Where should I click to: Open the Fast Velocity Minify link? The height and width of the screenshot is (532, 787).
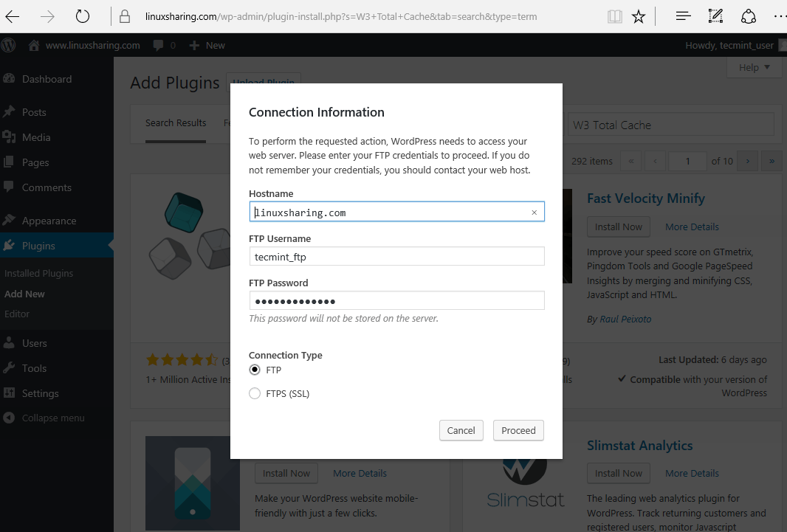[x=645, y=198]
